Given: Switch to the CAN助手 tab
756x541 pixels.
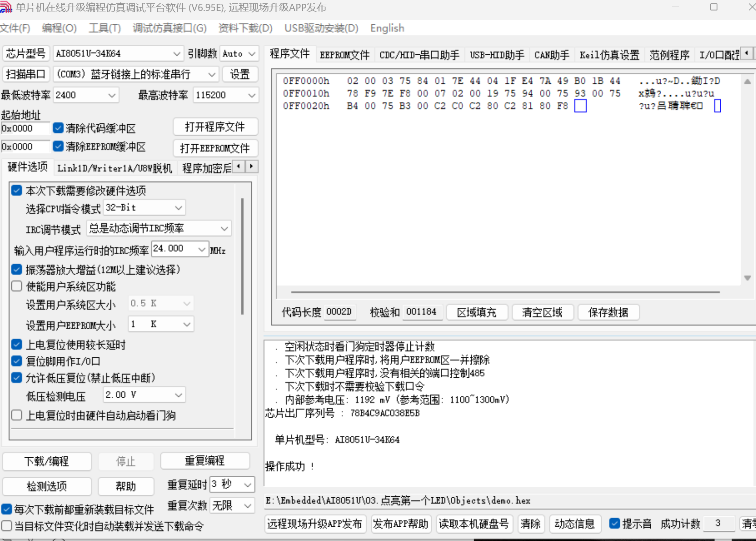Looking at the screenshot, I should 552,55.
